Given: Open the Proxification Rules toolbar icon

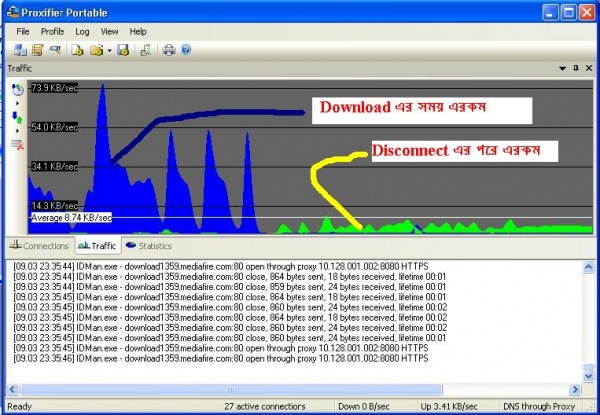Looking at the screenshot, I should pyautogui.click(x=38, y=50).
